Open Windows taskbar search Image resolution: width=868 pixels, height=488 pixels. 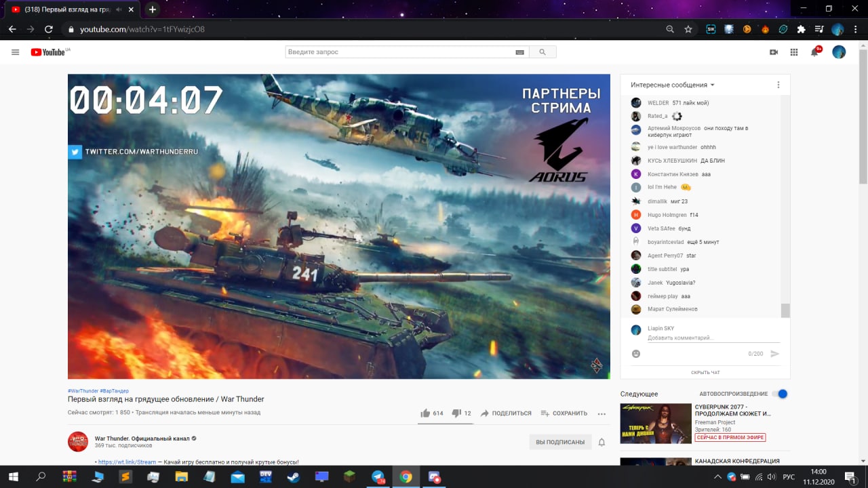(41, 476)
